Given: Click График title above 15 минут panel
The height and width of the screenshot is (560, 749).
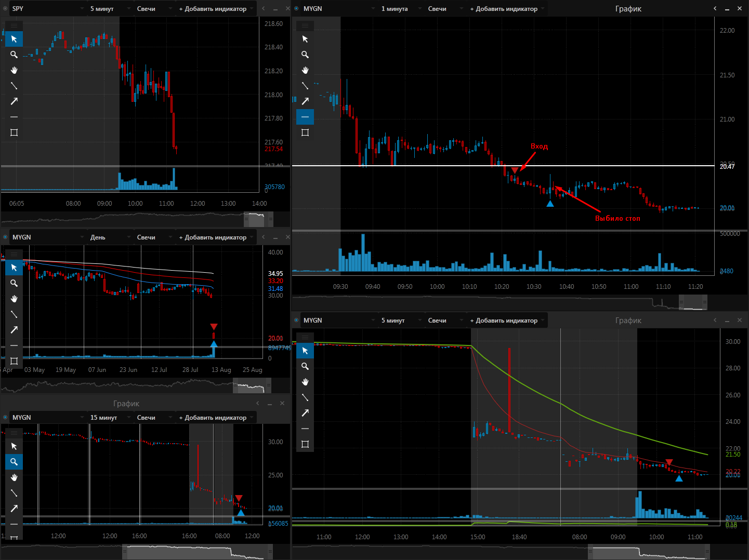Looking at the screenshot, I should [126, 403].
